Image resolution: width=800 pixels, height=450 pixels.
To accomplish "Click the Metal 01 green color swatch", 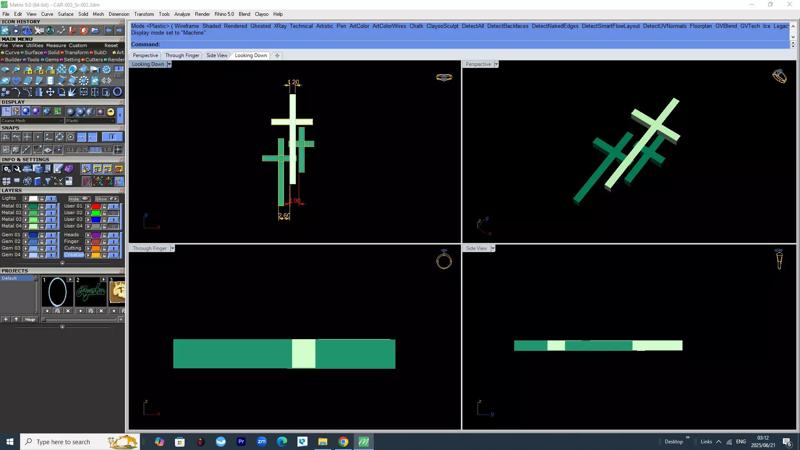I will pos(33,206).
